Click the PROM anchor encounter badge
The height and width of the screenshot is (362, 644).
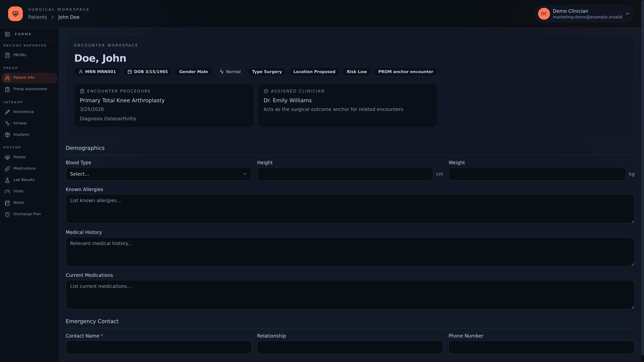[x=406, y=72]
